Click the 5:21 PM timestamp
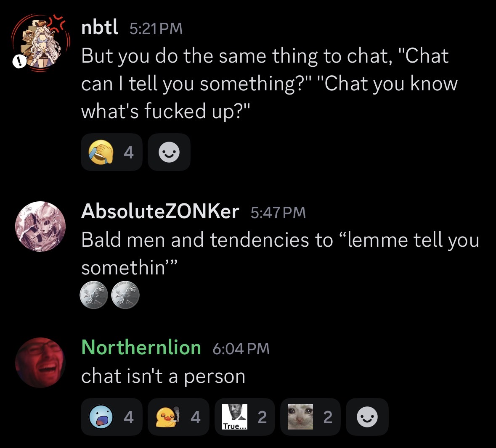Screen dimensions: 496x448 (156, 29)
